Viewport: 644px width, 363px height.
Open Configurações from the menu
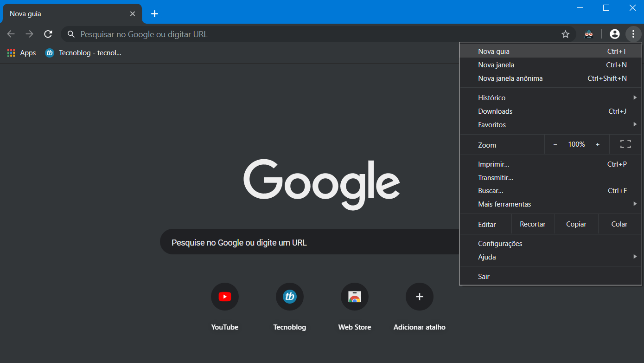pyautogui.click(x=500, y=244)
